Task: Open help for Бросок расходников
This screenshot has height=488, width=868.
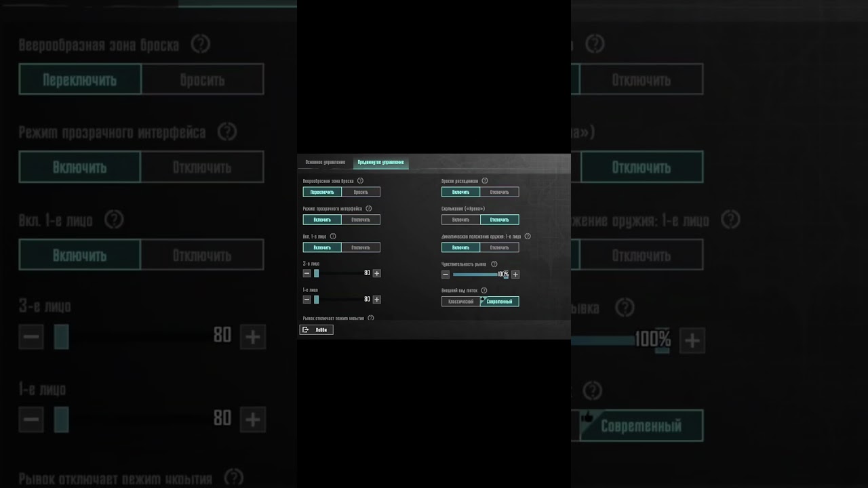Action: [x=485, y=181]
